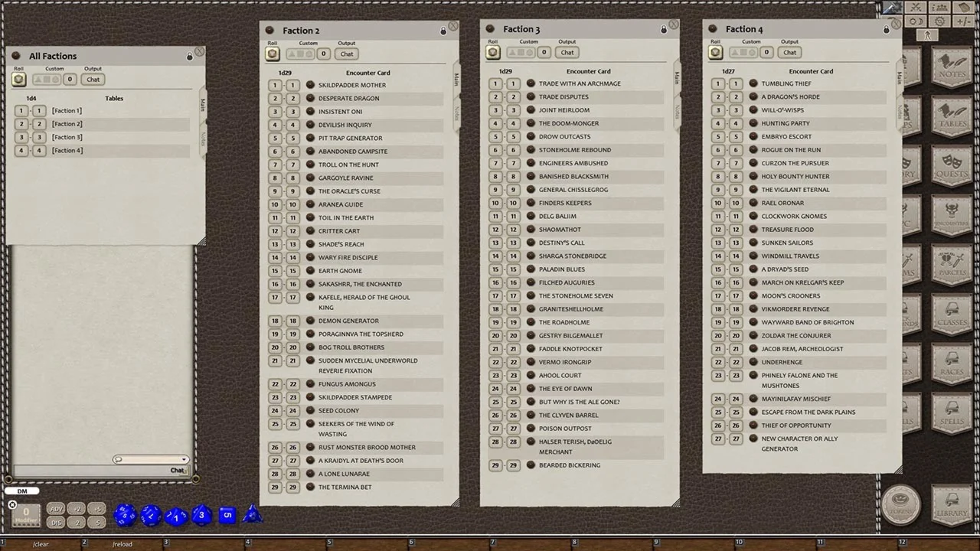Roll the All Factions table
Viewport: 980px width, 551px height.
click(x=19, y=80)
